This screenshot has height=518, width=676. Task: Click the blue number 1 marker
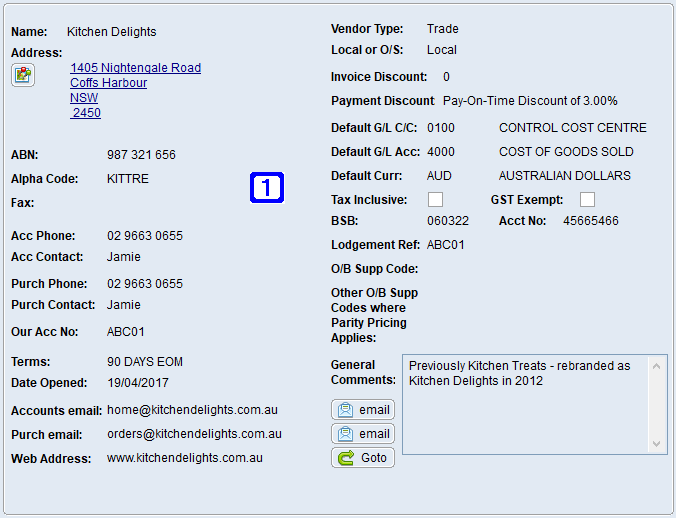(x=267, y=187)
